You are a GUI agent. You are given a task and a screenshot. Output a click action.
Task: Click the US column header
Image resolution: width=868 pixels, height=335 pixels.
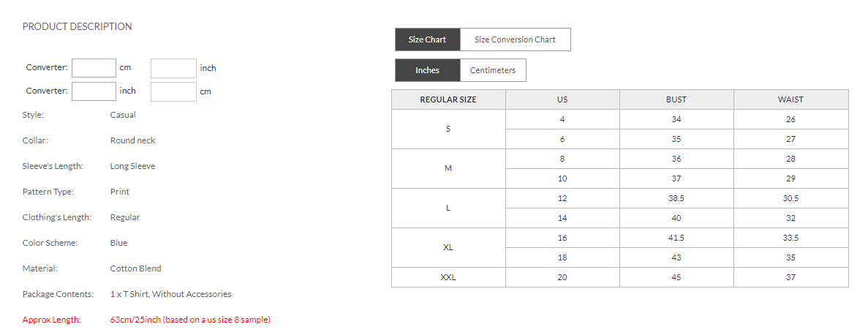[x=562, y=99]
